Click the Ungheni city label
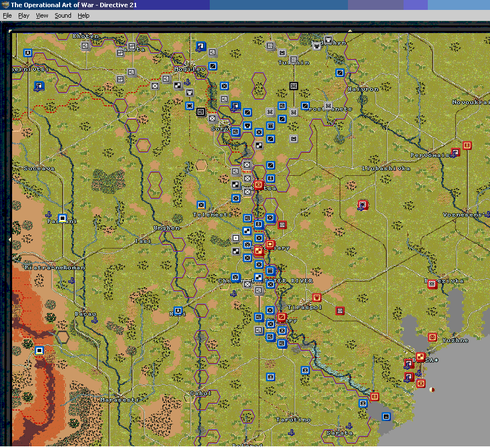Viewport: 490px width, 448px height. [x=167, y=228]
